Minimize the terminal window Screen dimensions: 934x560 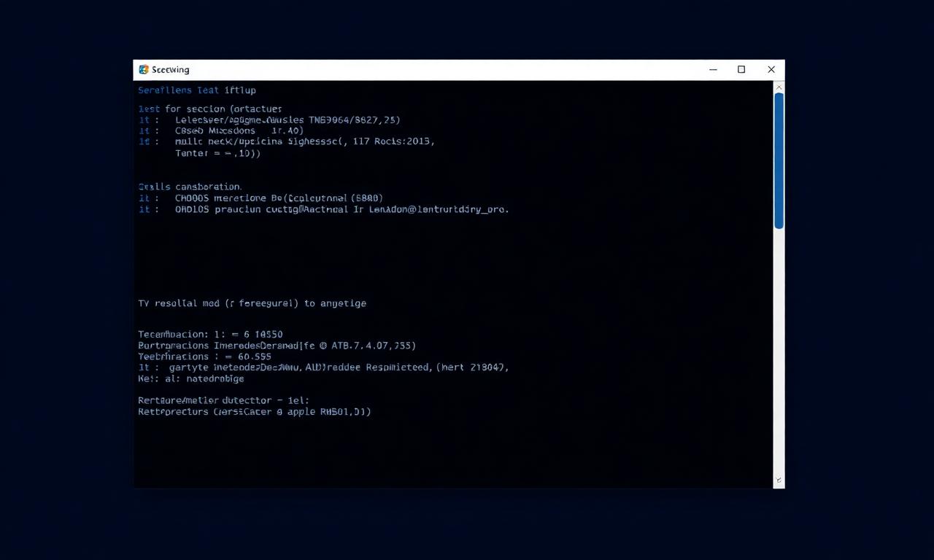coord(713,69)
